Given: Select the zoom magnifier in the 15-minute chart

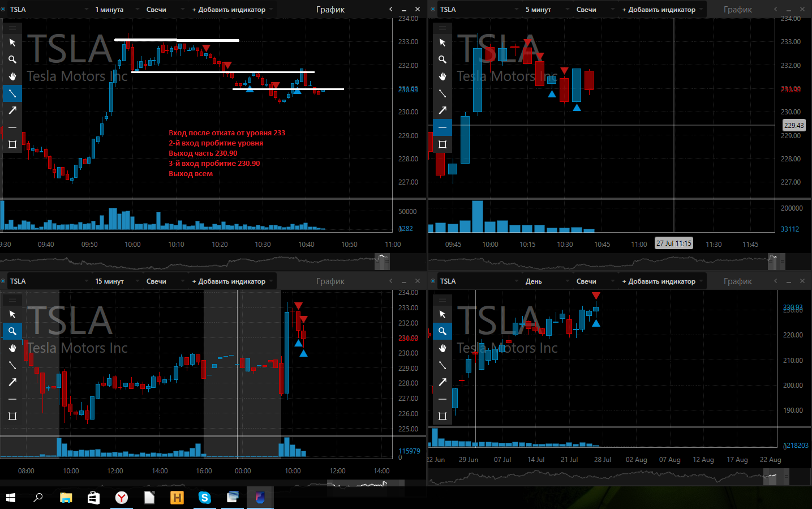Looking at the screenshot, I should 12,331.
